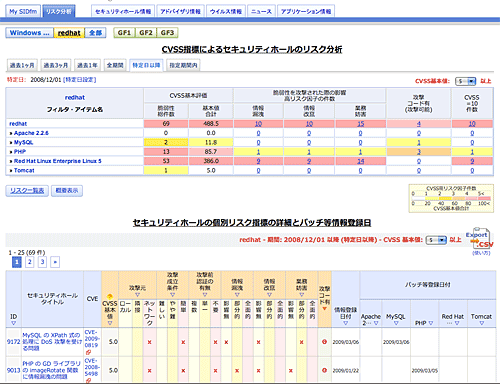500x384 pixels.
Task: Go to next page with » button
Action: [55, 262]
